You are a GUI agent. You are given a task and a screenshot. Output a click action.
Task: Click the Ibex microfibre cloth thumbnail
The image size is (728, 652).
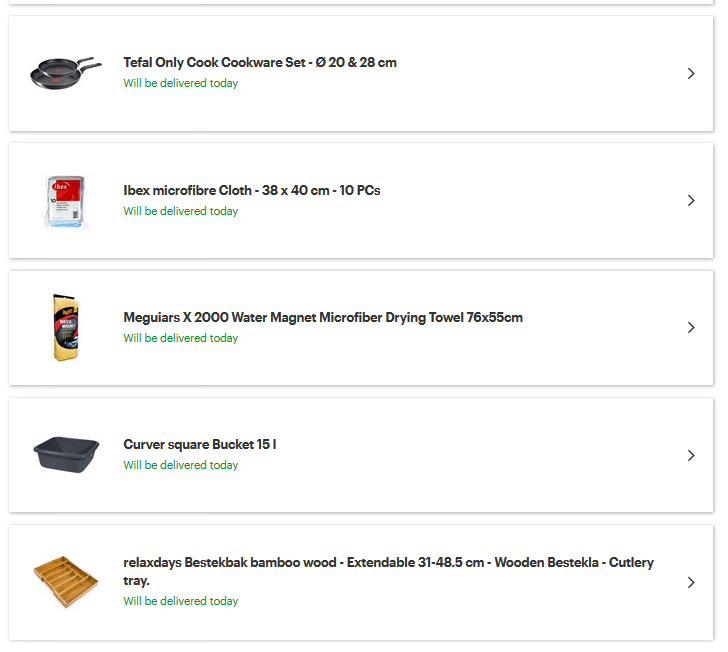tap(65, 200)
